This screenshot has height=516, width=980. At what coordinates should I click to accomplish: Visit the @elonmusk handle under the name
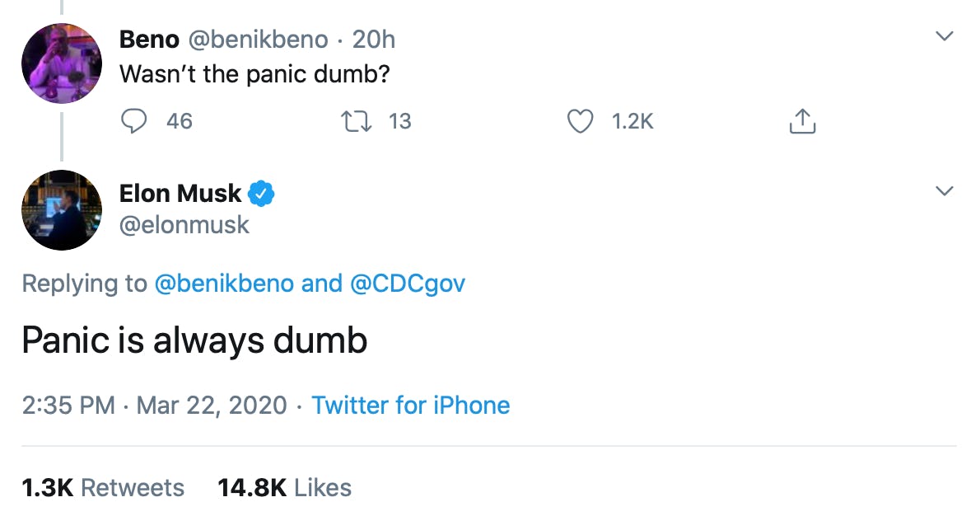coord(184,224)
